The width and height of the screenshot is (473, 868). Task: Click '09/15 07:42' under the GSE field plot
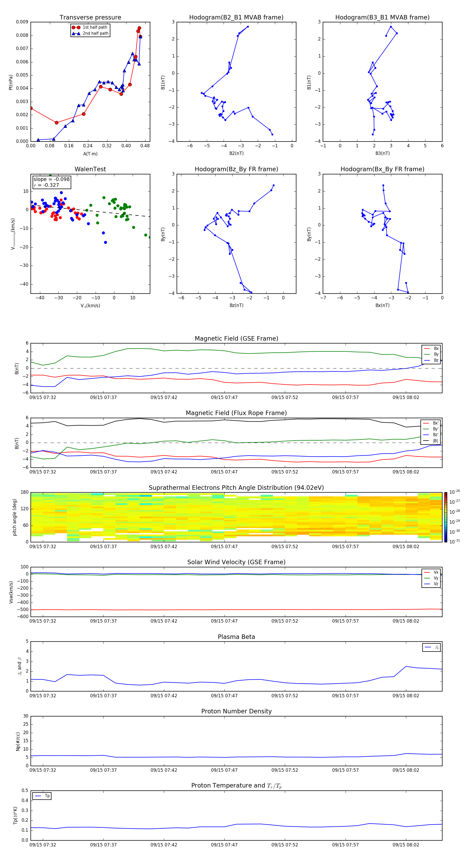[x=164, y=398]
